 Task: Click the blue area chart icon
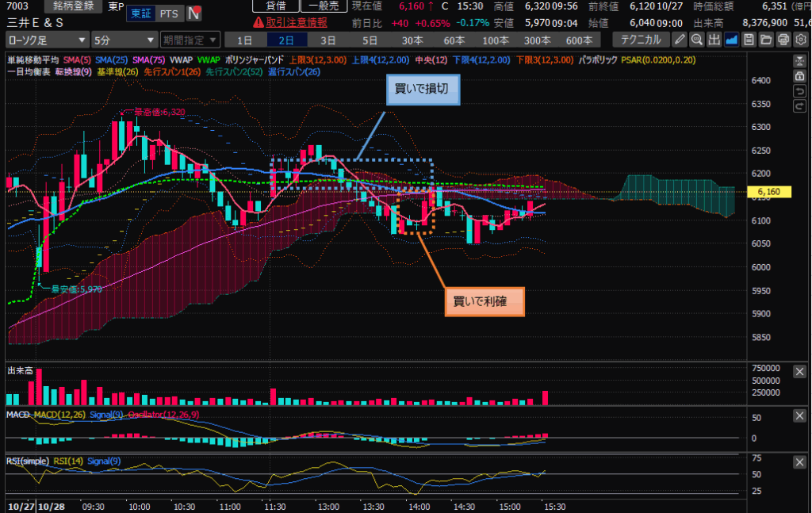coord(732,39)
